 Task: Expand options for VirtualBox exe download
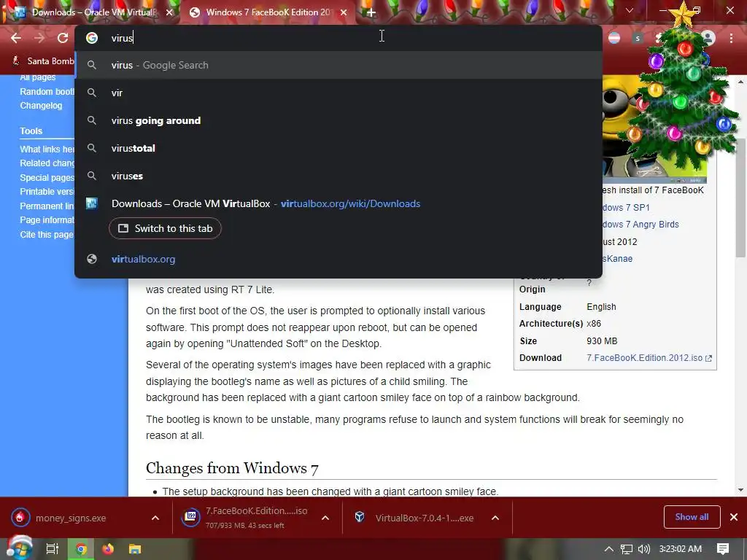click(x=495, y=518)
